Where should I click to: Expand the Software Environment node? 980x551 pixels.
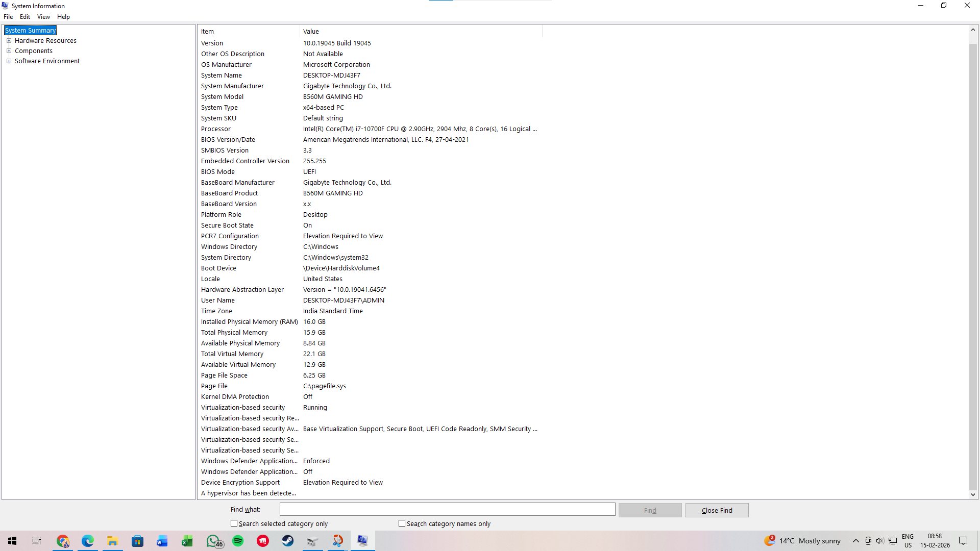click(x=9, y=61)
